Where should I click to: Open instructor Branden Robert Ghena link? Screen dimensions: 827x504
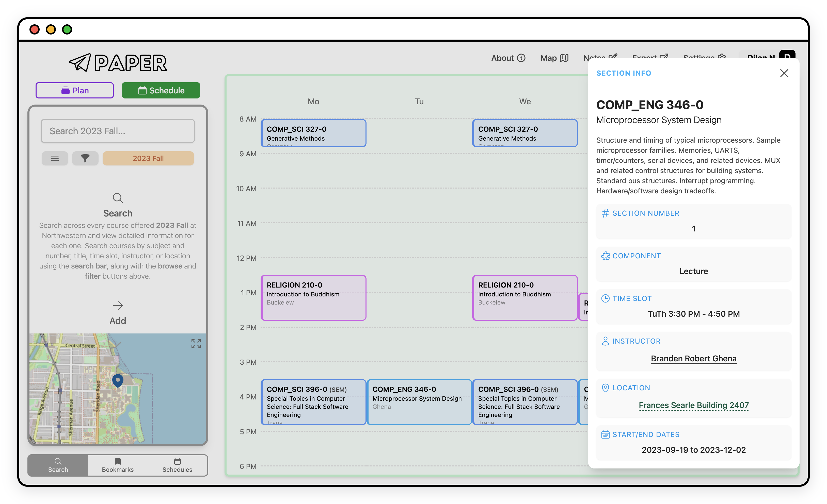tap(693, 359)
